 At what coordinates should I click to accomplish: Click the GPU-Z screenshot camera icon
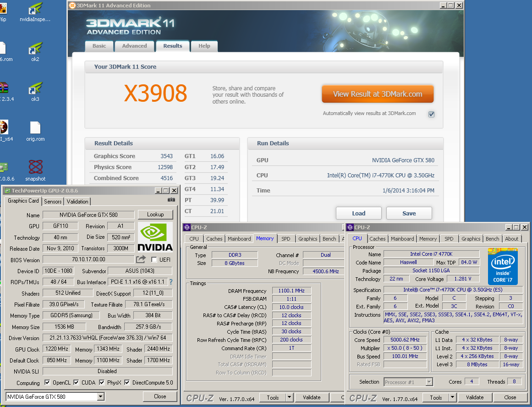click(x=171, y=200)
